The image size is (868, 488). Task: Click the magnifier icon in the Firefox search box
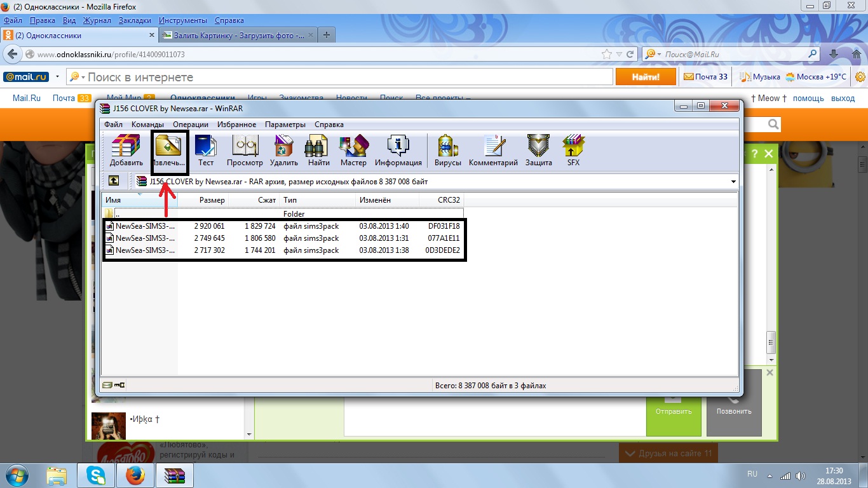811,55
